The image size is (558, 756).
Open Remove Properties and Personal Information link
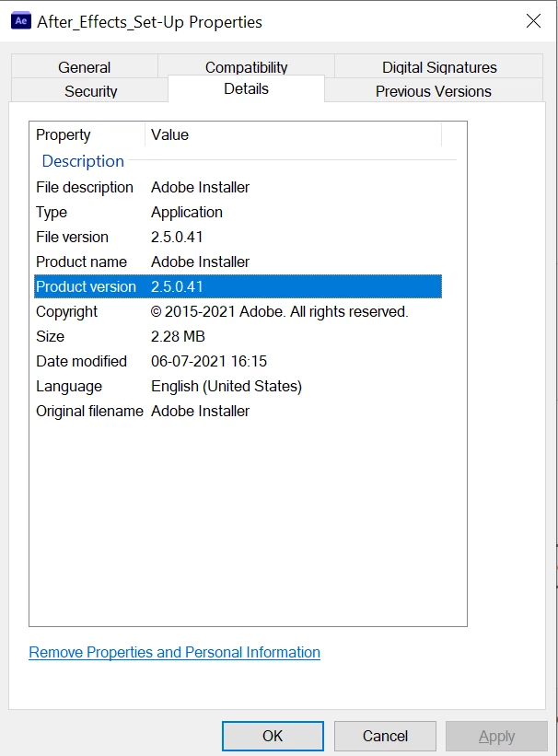coord(175,652)
